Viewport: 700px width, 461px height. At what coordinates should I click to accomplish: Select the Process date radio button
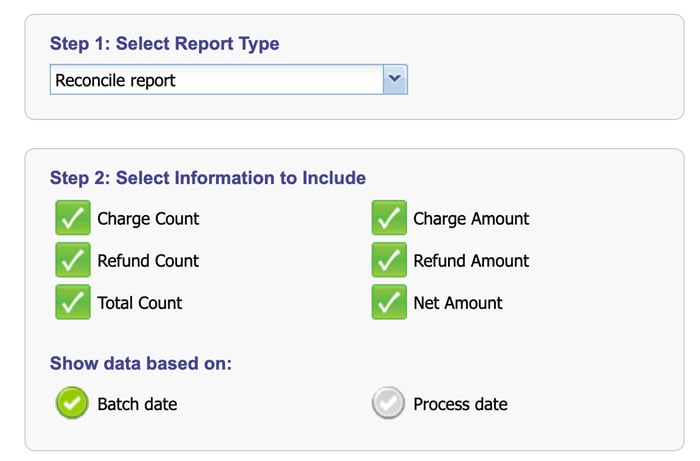(388, 403)
